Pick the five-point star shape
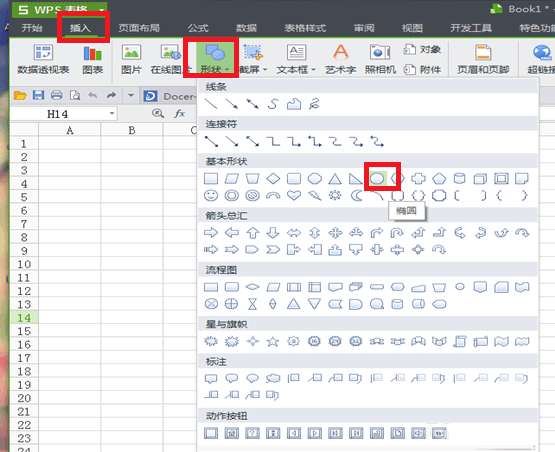The height and width of the screenshot is (452, 555). (273, 341)
